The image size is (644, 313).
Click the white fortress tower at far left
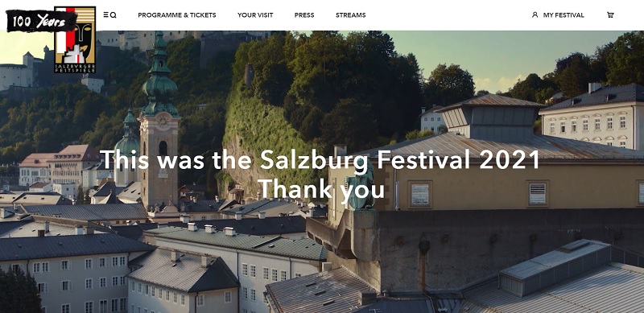click(x=28, y=70)
